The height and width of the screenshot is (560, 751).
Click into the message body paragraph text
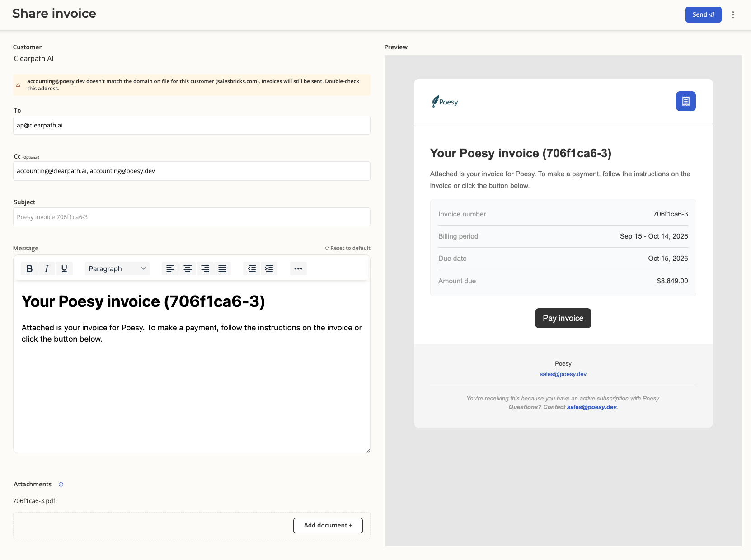point(192,333)
